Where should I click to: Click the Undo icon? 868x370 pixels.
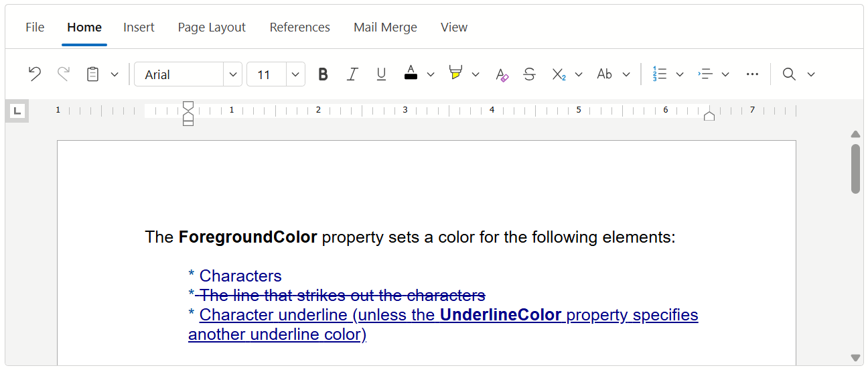click(35, 74)
